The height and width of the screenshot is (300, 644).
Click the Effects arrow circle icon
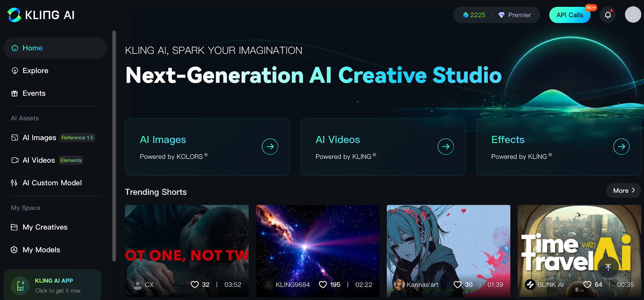(621, 146)
